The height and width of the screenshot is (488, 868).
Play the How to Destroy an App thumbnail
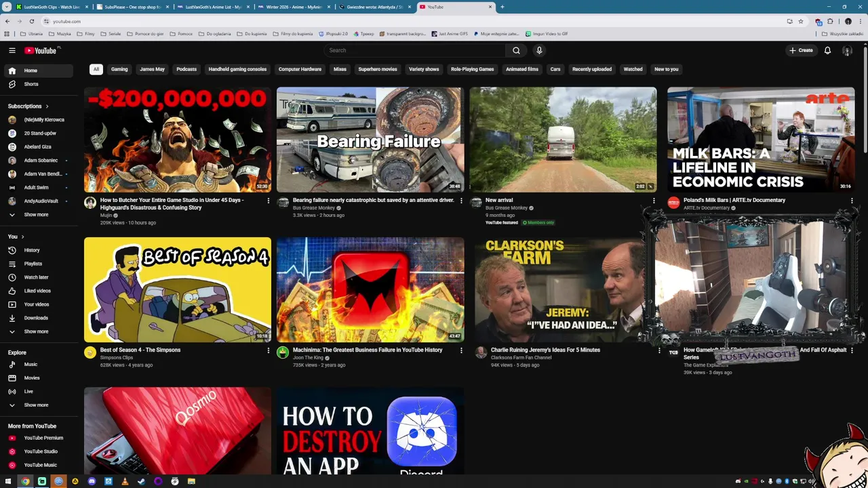[x=370, y=431]
